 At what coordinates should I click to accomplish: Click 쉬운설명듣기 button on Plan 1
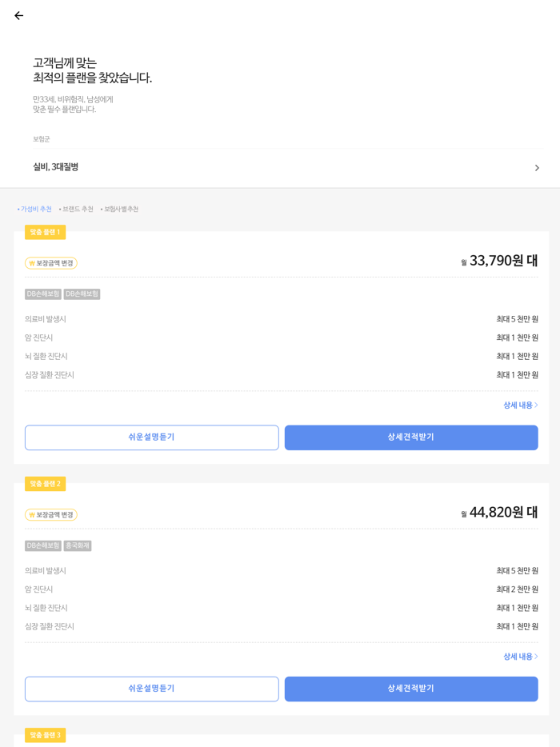click(x=151, y=437)
